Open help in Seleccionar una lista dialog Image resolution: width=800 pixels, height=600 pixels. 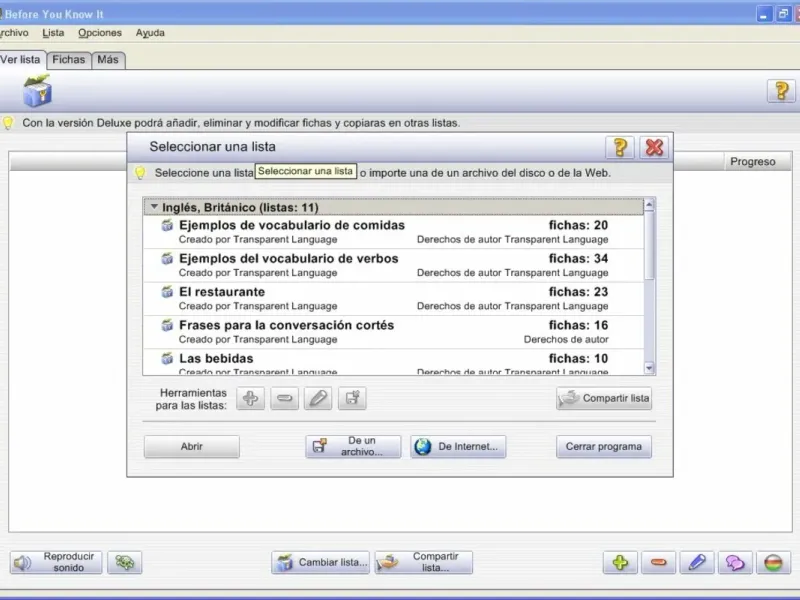pyautogui.click(x=620, y=147)
